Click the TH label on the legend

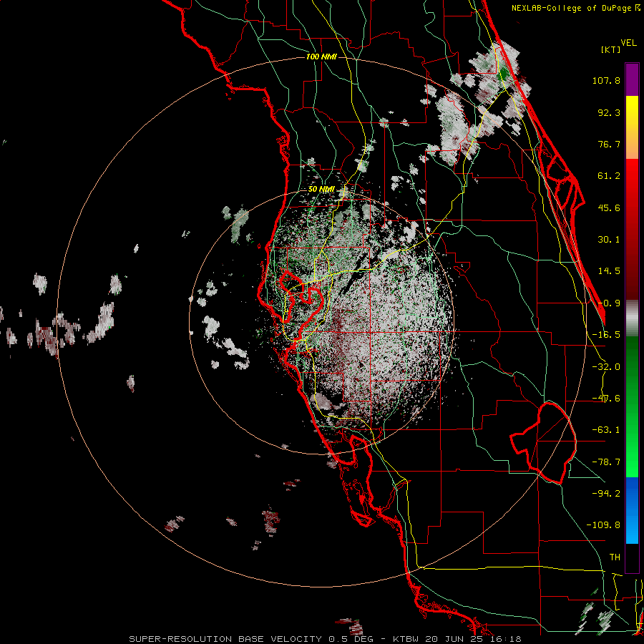[x=615, y=557]
